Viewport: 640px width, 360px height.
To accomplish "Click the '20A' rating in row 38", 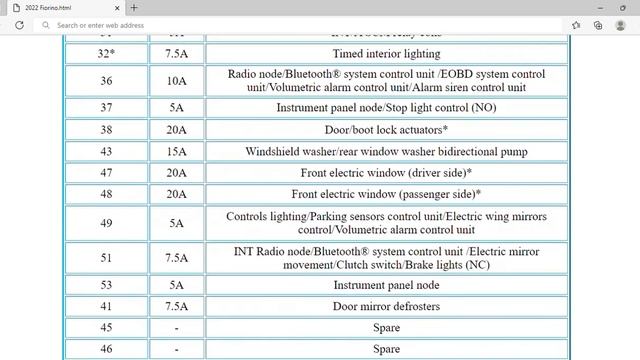I will click(x=176, y=130).
